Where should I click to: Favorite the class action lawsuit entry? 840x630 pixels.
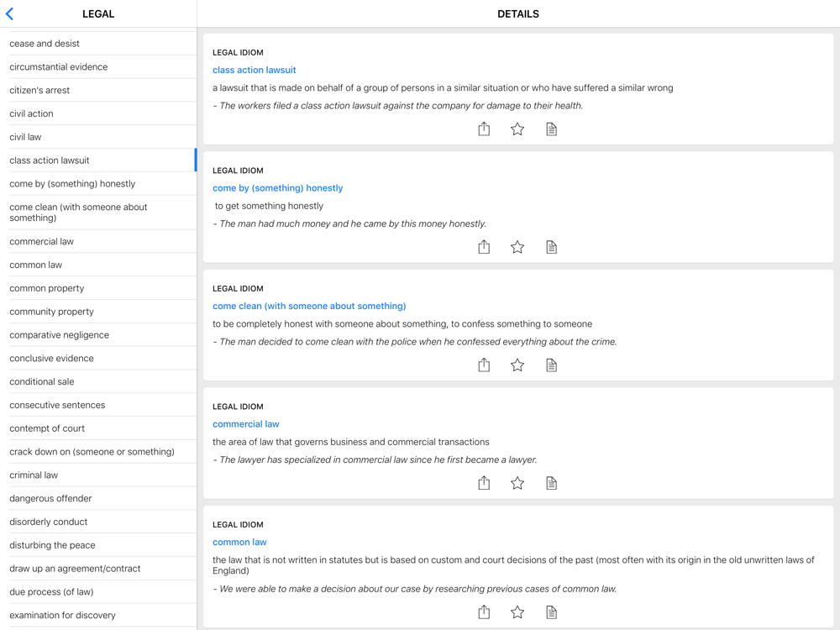click(517, 129)
